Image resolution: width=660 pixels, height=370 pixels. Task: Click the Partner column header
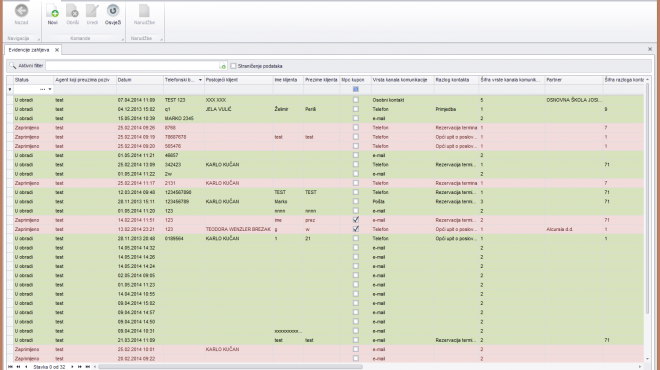point(574,80)
